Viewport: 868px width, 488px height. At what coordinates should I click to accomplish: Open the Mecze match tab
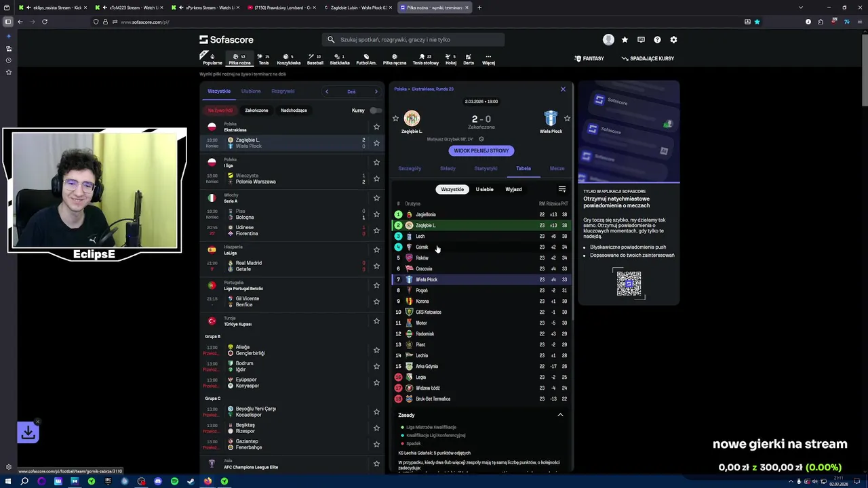[557, 168]
